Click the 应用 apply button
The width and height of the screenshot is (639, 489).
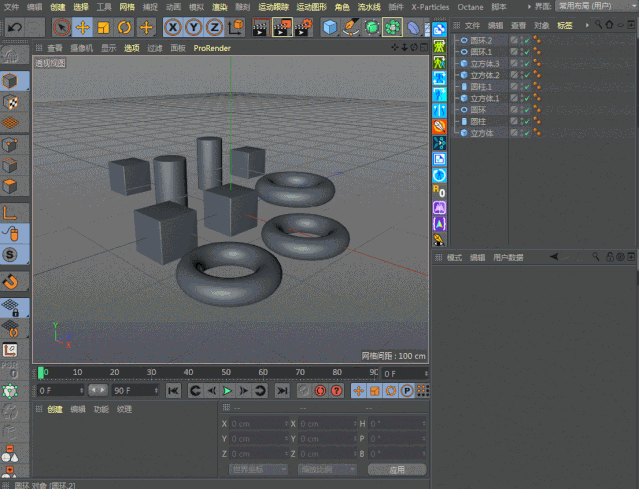pyautogui.click(x=397, y=470)
